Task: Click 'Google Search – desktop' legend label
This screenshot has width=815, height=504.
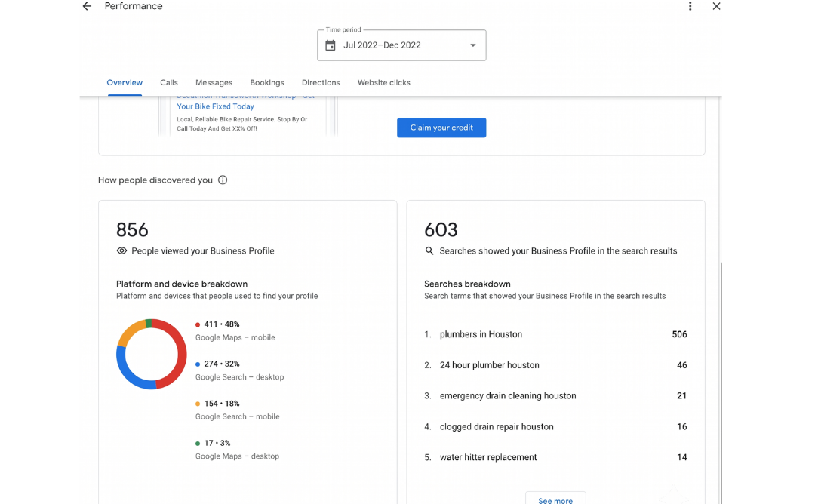Action: coord(239,376)
